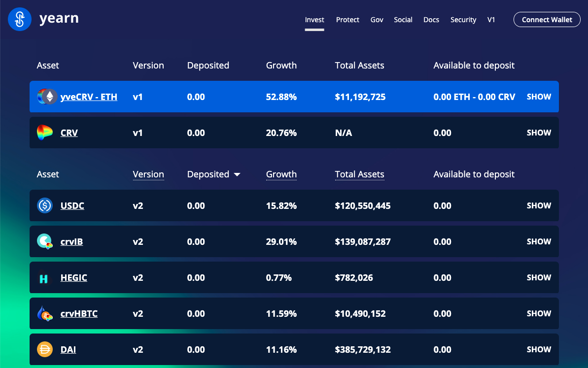Screen dimensions: 588x368
Task: Sort the v2 table by Growth
Action: pos(281,174)
